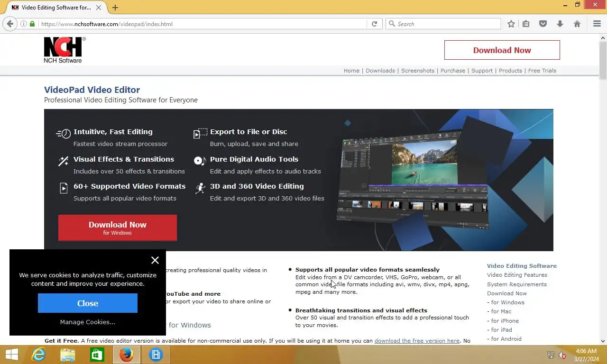Dismiss the cookie notice with the X
This screenshot has height=364, width=607.
pyautogui.click(x=155, y=260)
